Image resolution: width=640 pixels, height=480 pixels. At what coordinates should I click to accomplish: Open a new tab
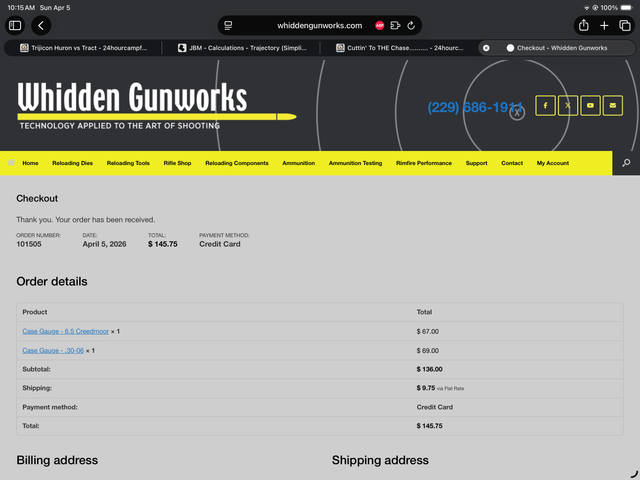[x=604, y=25]
